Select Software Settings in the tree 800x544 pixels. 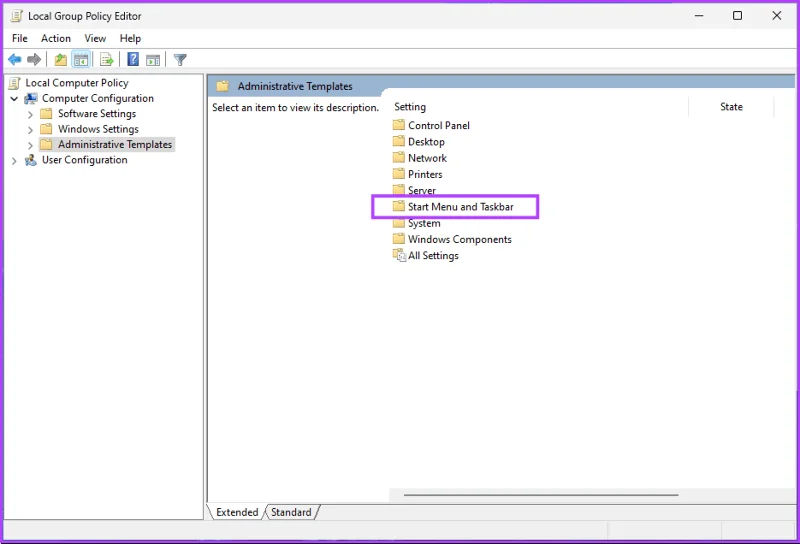(x=97, y=113)
